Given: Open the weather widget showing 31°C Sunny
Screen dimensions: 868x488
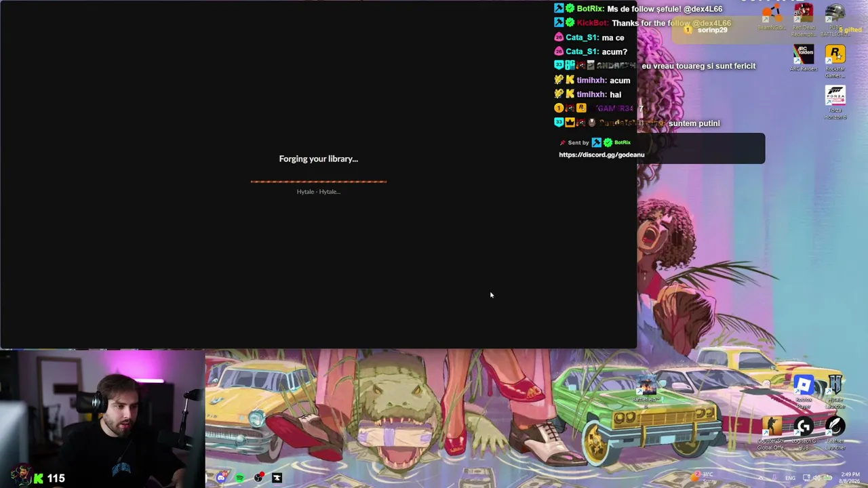Looking at the screenshot, I should tap(705, 478).
